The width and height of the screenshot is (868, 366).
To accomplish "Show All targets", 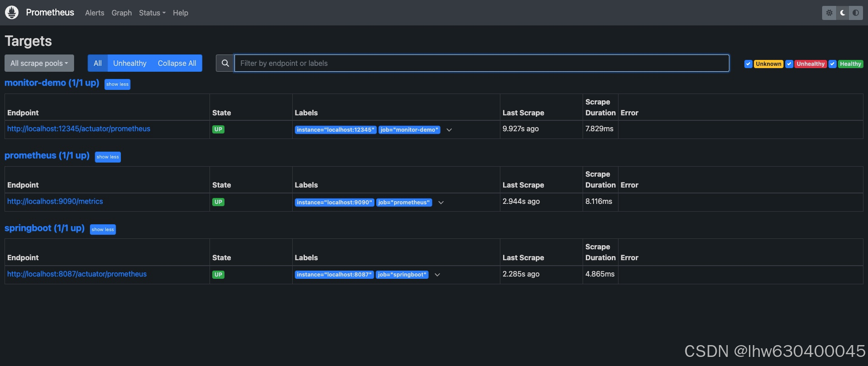I will [x=98, y=63].
